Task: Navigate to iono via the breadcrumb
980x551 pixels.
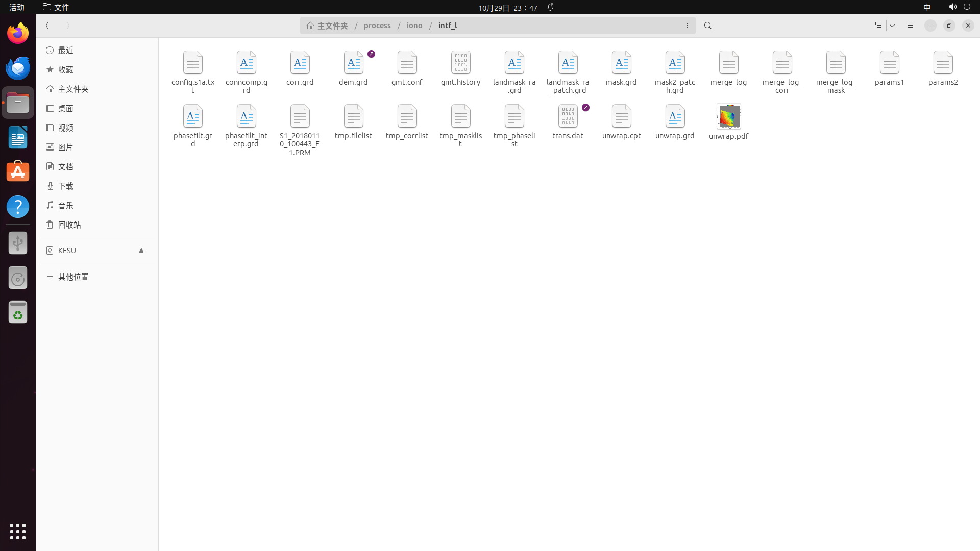Action: (x=414, y=25)
